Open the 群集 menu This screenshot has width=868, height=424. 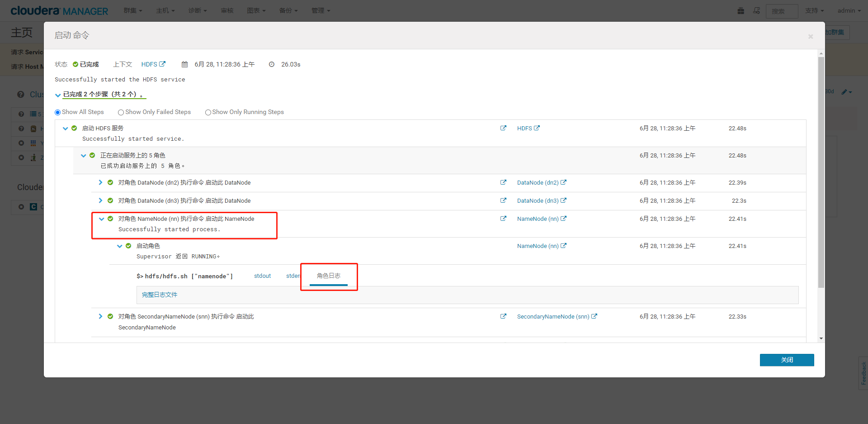[x=133, y=10]
